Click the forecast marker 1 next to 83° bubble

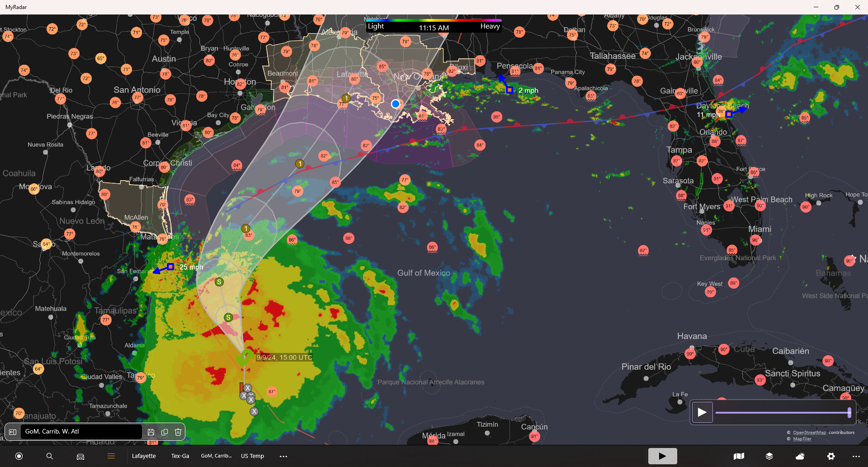pos(245,229)
